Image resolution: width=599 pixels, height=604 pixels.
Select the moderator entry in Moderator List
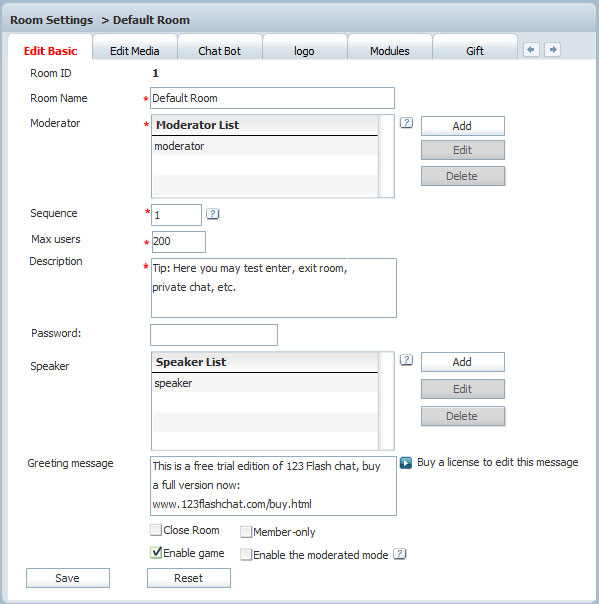click(x=265, y=146)
